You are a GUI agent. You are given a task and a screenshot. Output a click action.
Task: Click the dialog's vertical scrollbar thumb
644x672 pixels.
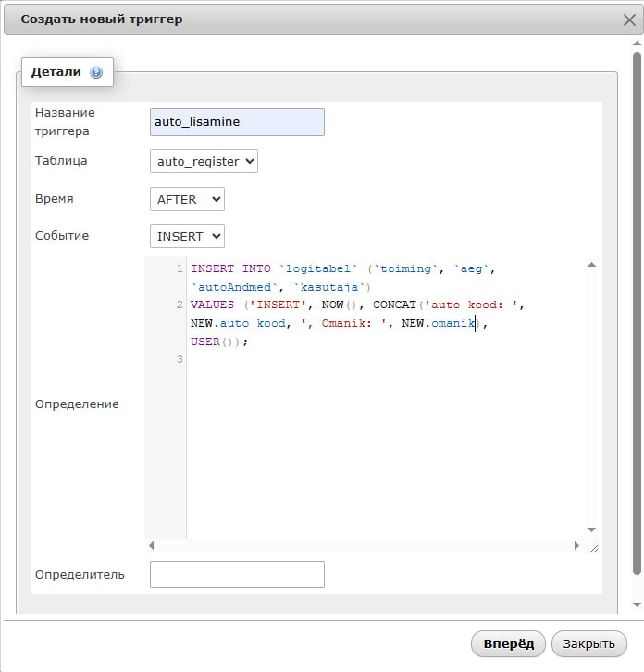click(x=636, y=315)
